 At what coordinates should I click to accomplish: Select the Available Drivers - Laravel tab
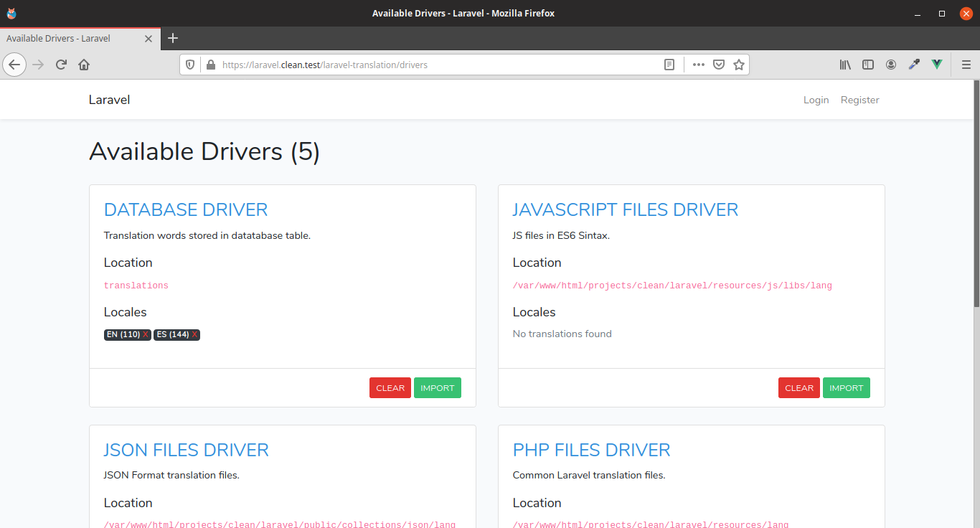(x=68, y=39)
